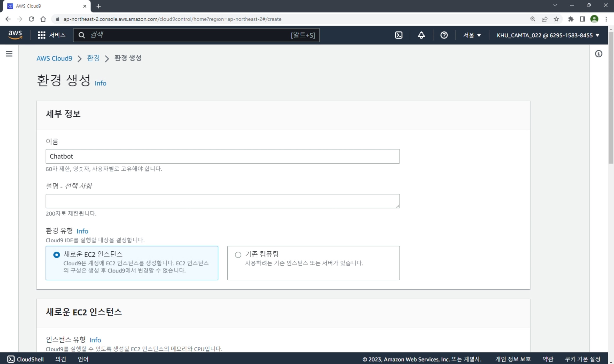Image resolution: width=614 pixels, height=364 pixels.
Task: Click the browser home icon
Action: click(43, 19)
